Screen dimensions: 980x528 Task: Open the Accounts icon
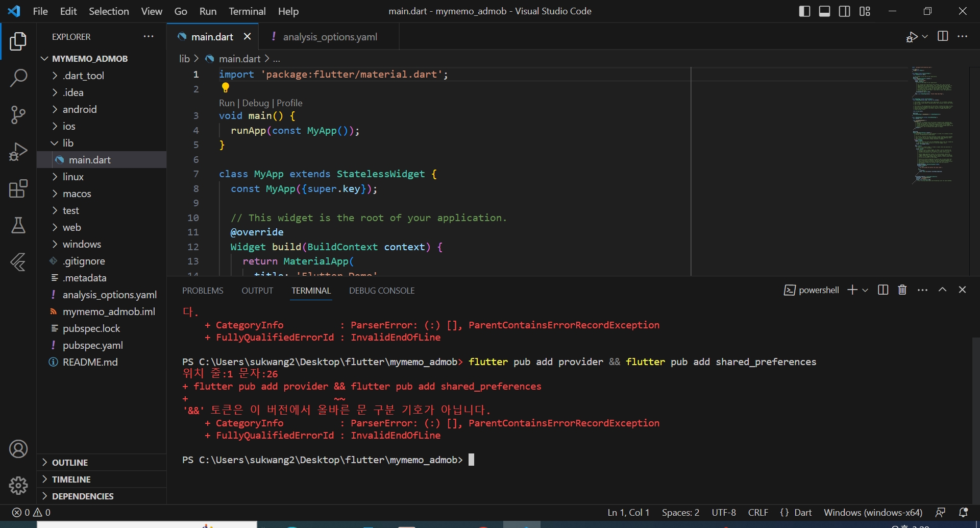[x=18, y=449]
